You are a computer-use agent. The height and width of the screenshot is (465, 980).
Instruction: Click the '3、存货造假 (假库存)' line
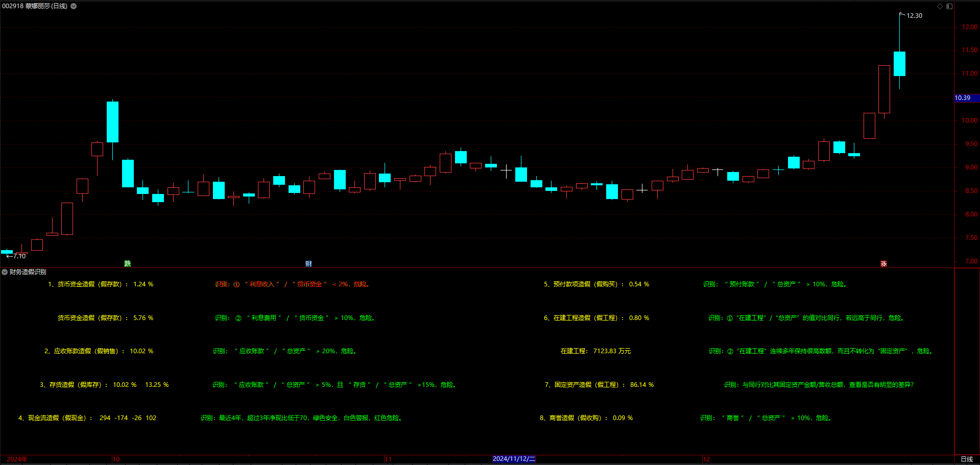pyautogui.click(x=104, y=385)
